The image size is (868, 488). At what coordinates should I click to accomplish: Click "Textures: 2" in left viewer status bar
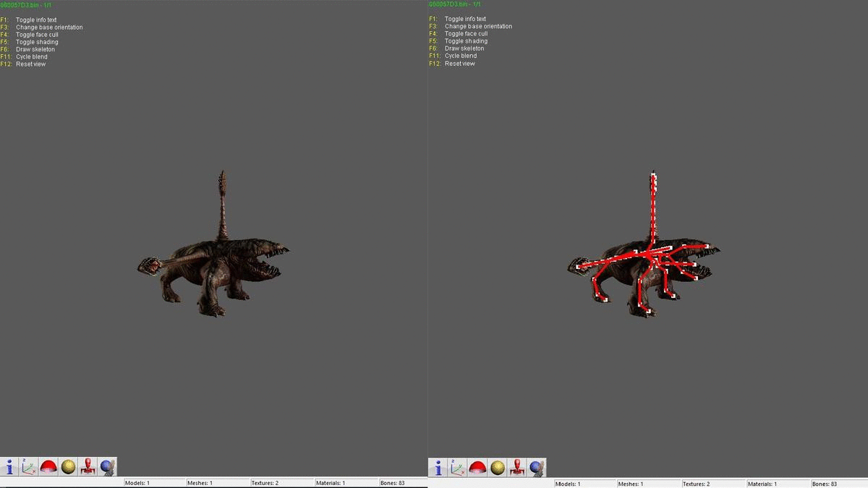[265, 483]
